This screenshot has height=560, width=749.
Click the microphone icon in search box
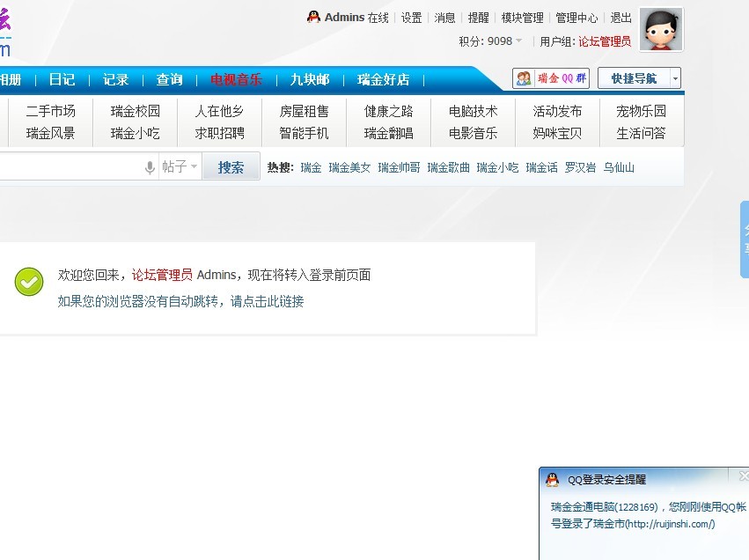pyautogui.click(x=150, y=167)
